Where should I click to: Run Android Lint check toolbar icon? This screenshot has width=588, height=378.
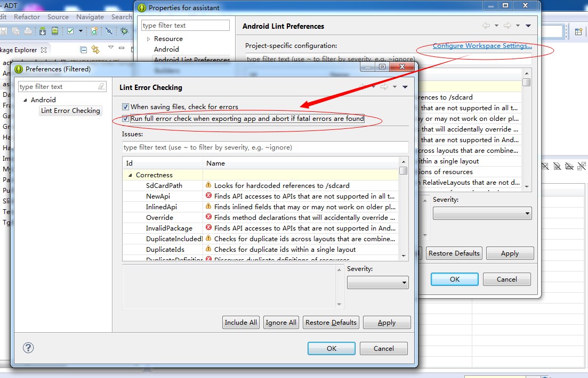tap(70, 31)
